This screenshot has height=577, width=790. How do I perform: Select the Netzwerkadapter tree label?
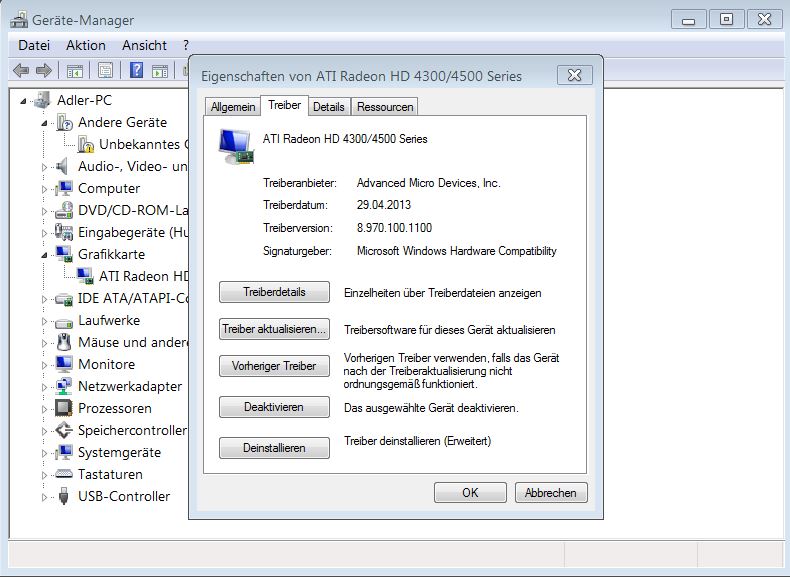[x=130, y=386]
